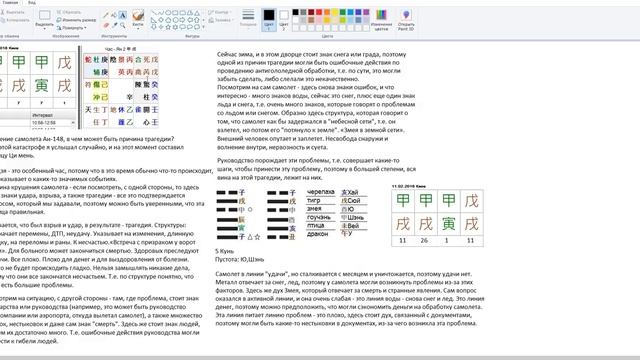Image resolution: width=640 pixels, height=360 pixels.
Task: Select the Six-point star shape
Action: [x=176, y=27]
